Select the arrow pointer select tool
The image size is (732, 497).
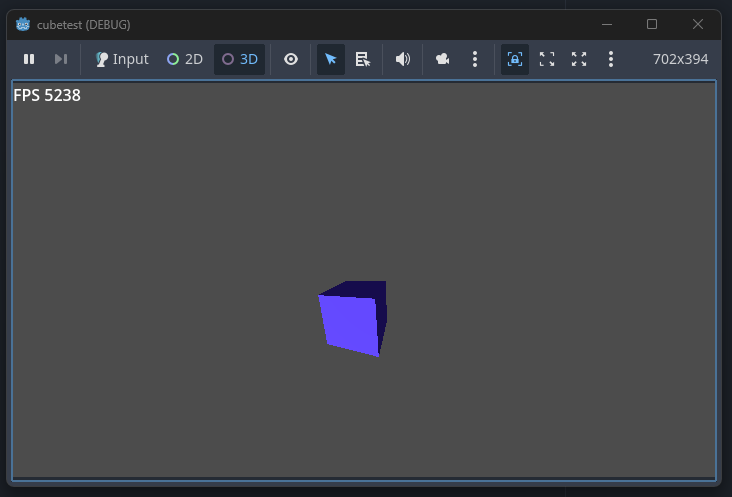(331, 59)
